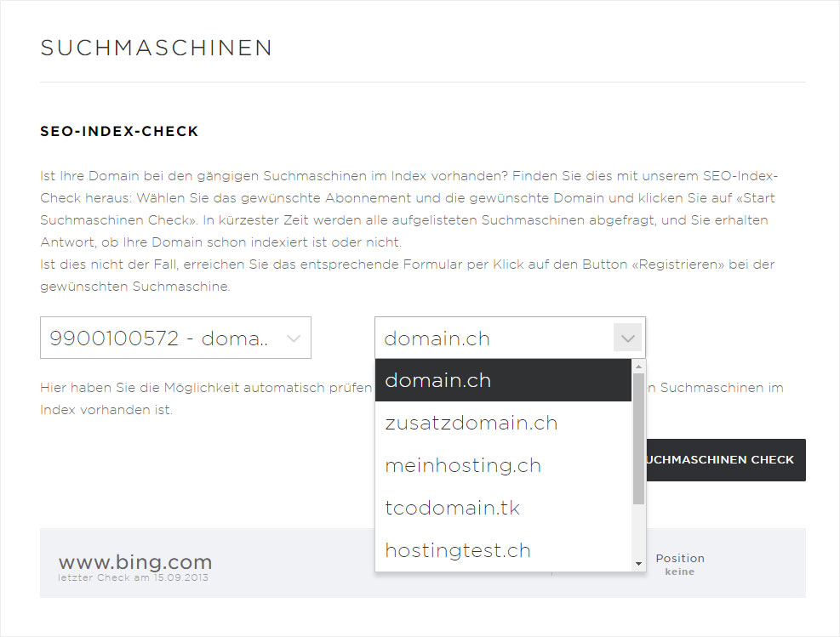Viewport: 840px width, 637px height.
Task: Pick meinhosting.ch from the domain list
Action: (503, 465)
